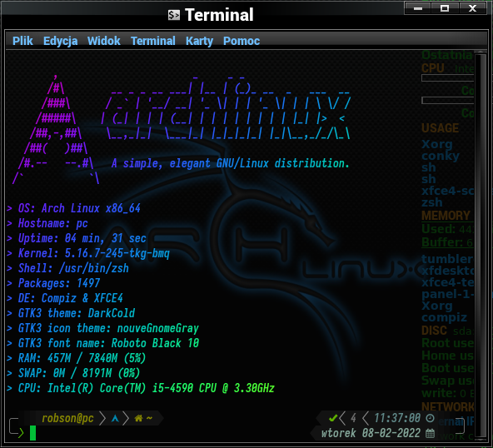This screenshot has height=448, width=493.
Task: Click the clock icon beside 11:37:00
Action: [430, 418]
